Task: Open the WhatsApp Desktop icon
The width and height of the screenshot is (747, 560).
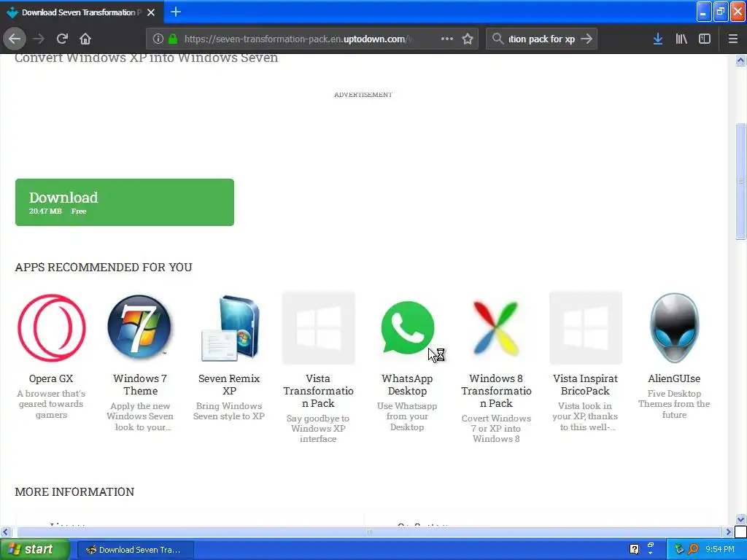Action: tap(407, 328)
